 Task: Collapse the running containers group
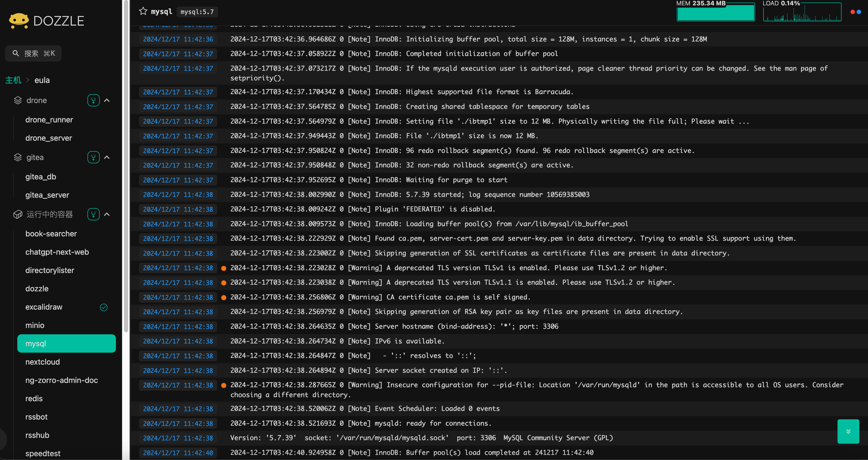tap(107, 214)
